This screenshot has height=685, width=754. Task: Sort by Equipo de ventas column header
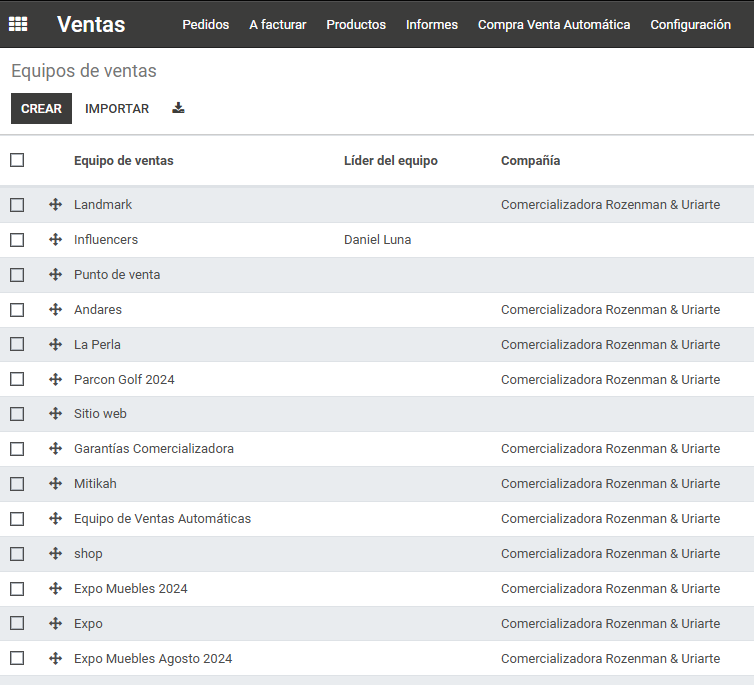pos(124,161)
